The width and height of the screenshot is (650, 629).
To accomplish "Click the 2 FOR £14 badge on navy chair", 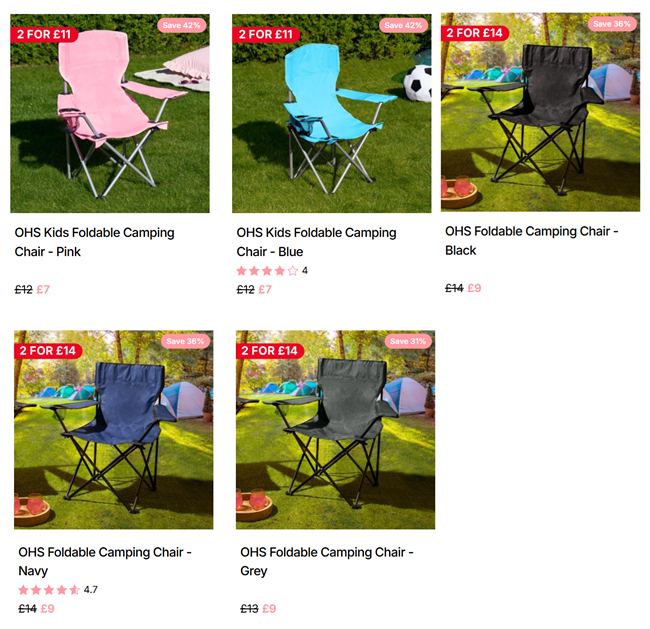I will (48, 351).
